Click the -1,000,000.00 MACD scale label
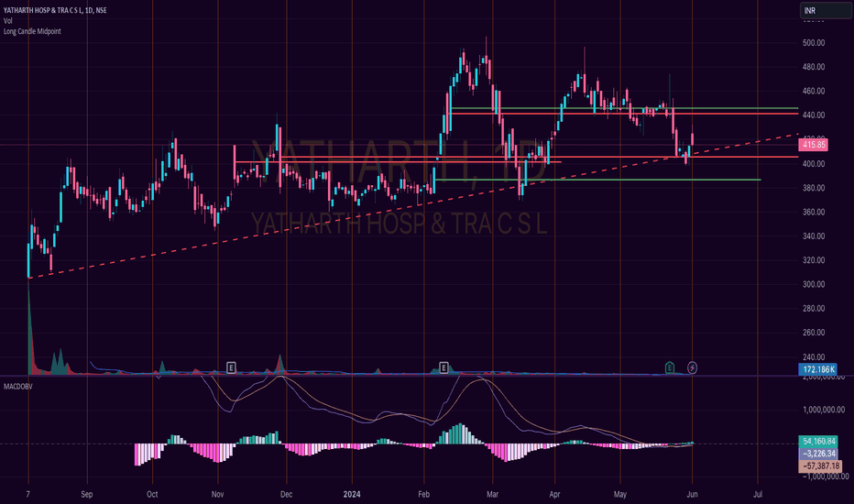The height and width of the screenshot is (504, 854). click(x=824, y=477)
